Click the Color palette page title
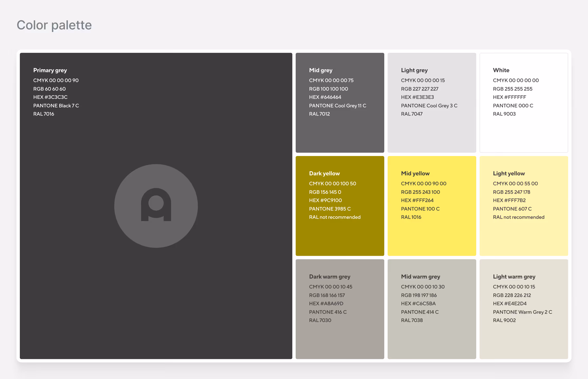Screen dimensions: 588x379 click(54, 25)
